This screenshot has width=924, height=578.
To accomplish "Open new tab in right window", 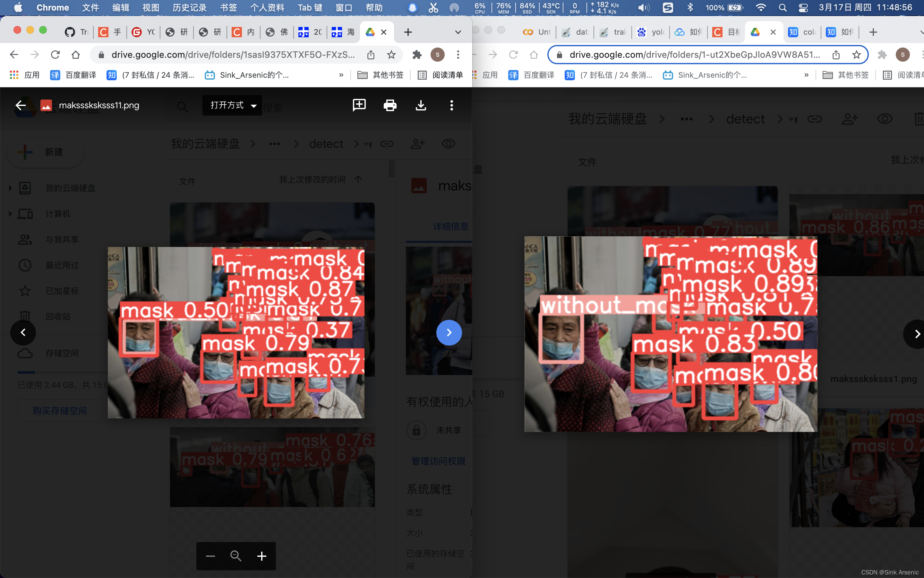I will coord(873,32).
